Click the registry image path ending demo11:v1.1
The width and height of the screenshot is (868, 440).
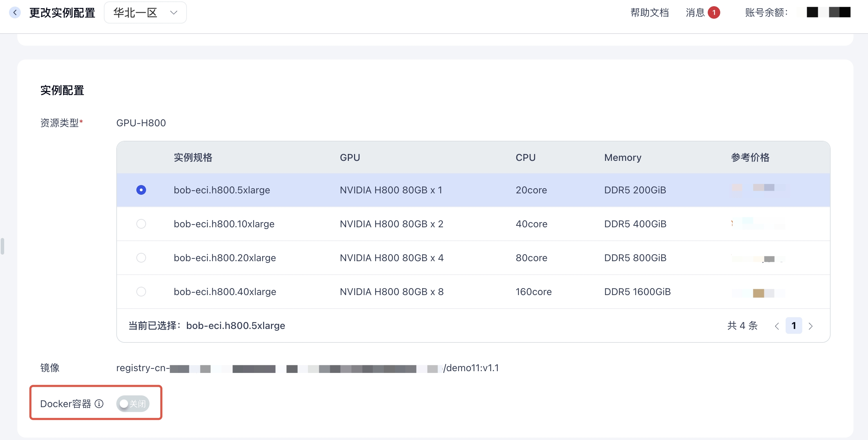(307, 368)
